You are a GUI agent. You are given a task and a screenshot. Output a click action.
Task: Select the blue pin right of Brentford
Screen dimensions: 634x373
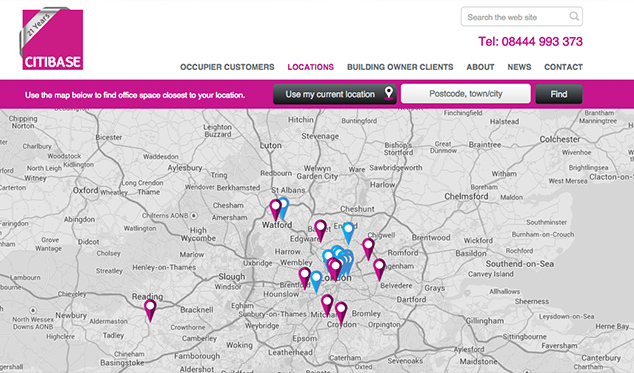(x=316, y=282)
